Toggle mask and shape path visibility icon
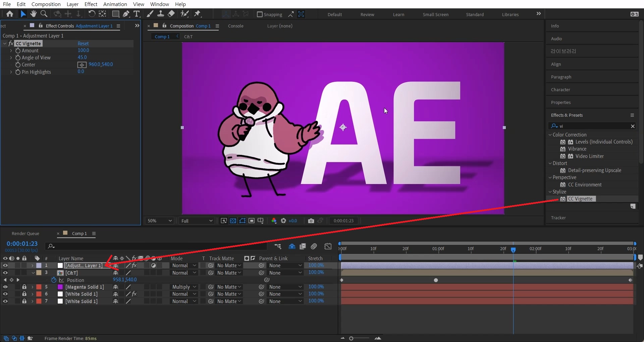This screenshot has height=342, width=644. pos(242,221)
